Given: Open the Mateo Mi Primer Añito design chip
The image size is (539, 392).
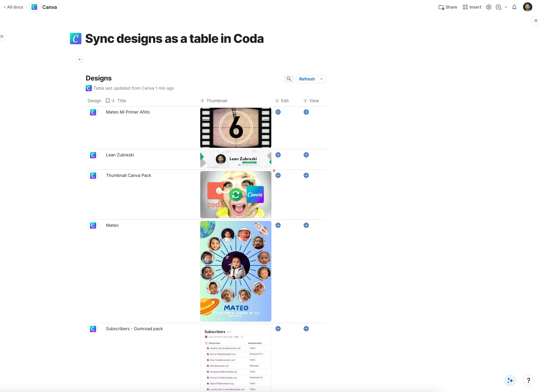Looking at the screenshot, I should tap(93, 112).
